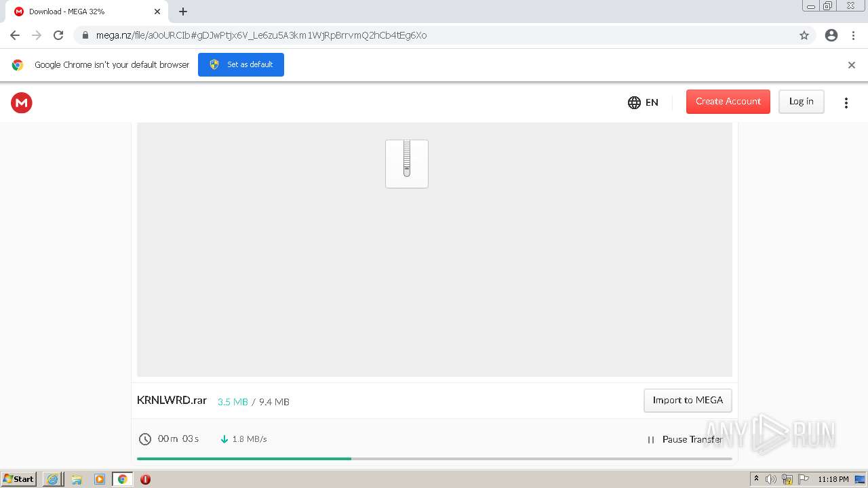Image resolution: width=868 pixels, height=488 pixels.
Task: Close the Download - MEGA tab
Action: pyautogui.click(x=157, y=12)
